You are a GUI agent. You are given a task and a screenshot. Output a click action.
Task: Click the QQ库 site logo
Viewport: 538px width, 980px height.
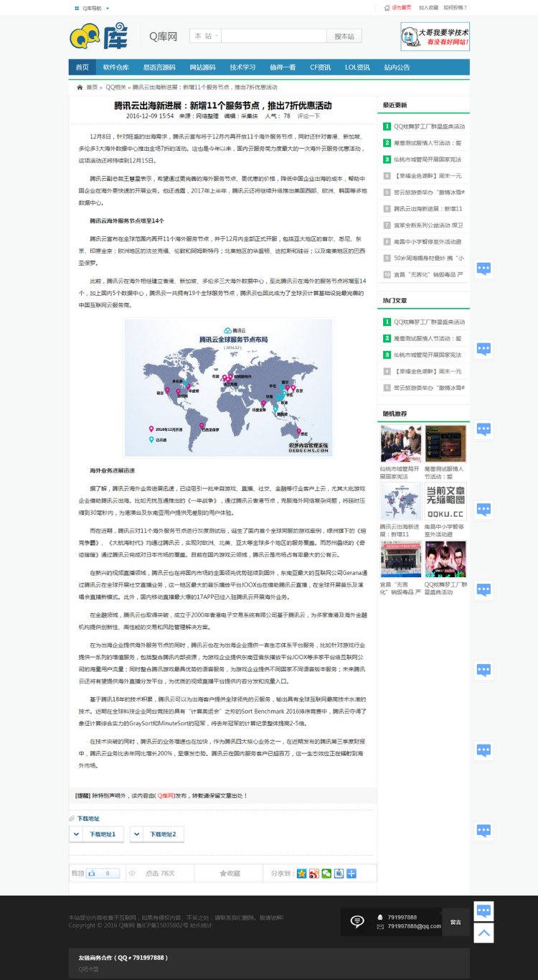98,36
